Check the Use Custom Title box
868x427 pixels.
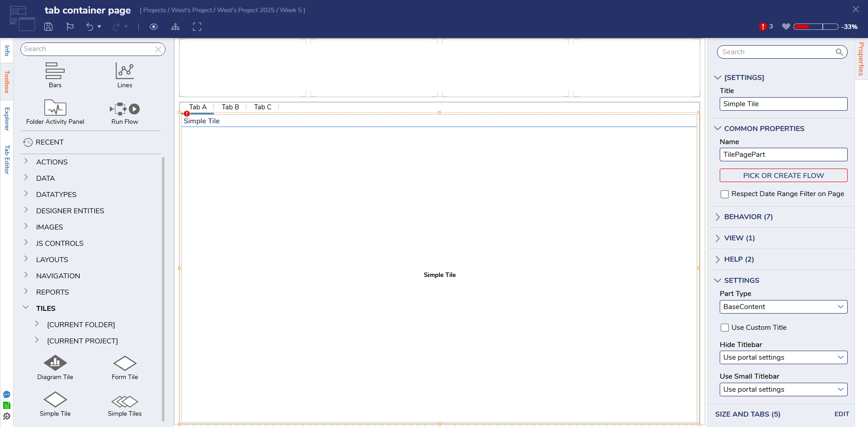725,328
